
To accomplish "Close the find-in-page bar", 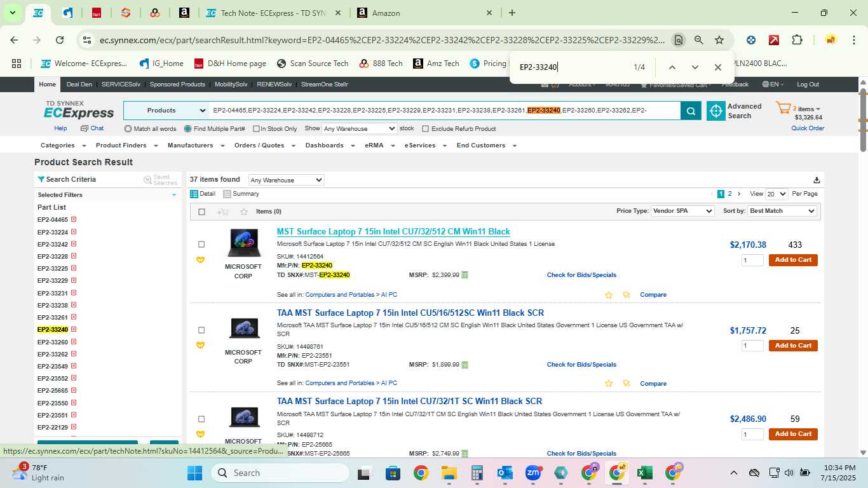I will coord(718,67).
